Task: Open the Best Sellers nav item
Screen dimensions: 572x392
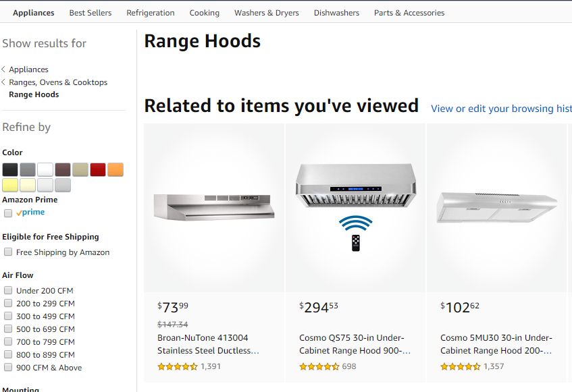Action: 90,12
